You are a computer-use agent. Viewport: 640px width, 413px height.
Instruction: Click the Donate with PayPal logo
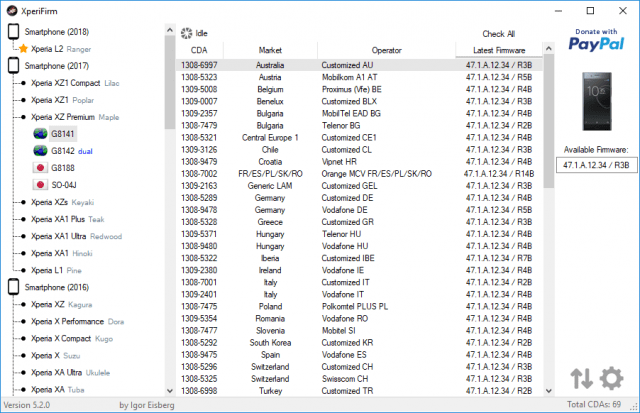click(x=596, y=37)
